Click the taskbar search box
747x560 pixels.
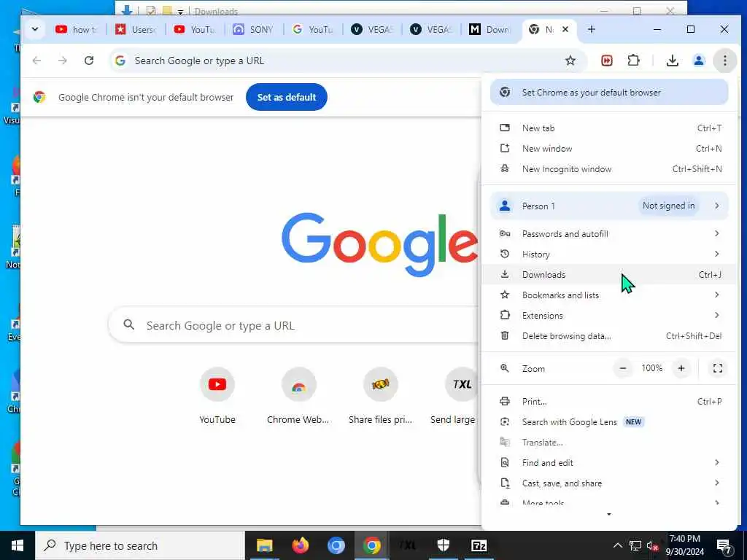point(140,545)
